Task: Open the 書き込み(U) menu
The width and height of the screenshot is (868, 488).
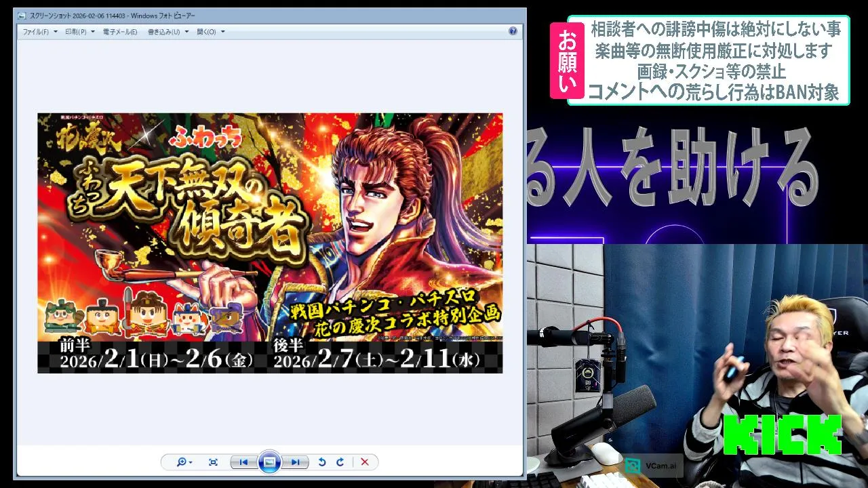Action: (167, 32)
